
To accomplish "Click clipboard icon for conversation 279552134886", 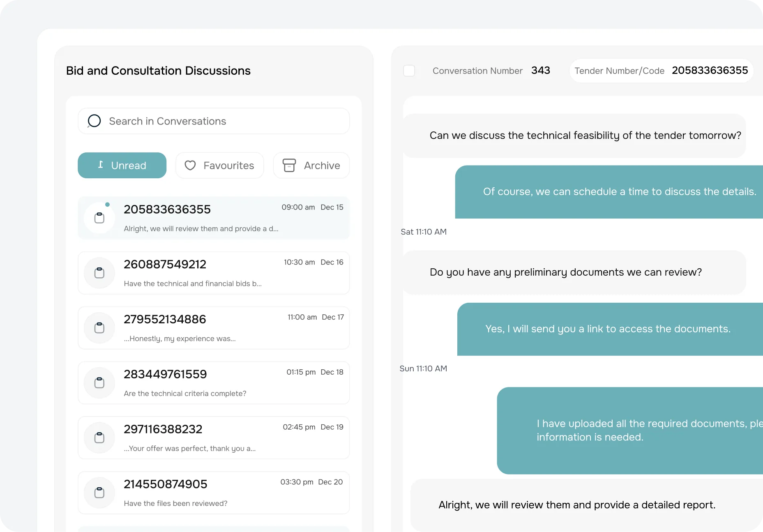I will click(99, 328).
